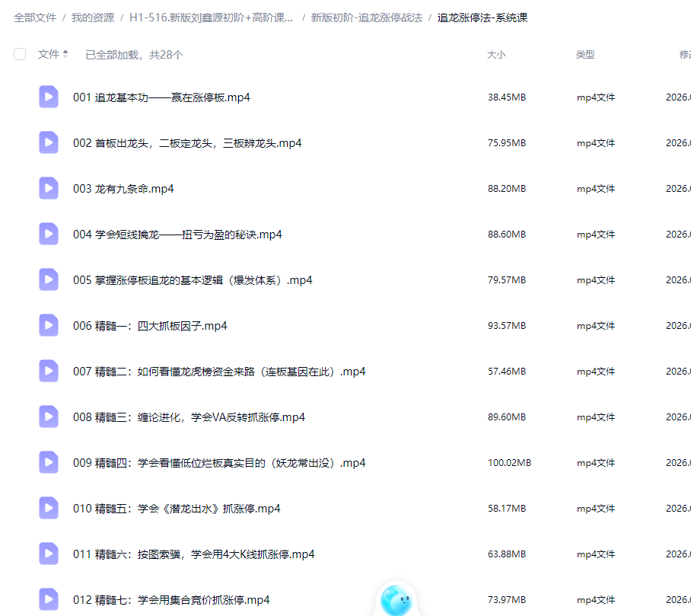
Task: Click the play icon for 002 首板出龙头
Action: pyautogui.click(x=48, y=142)
